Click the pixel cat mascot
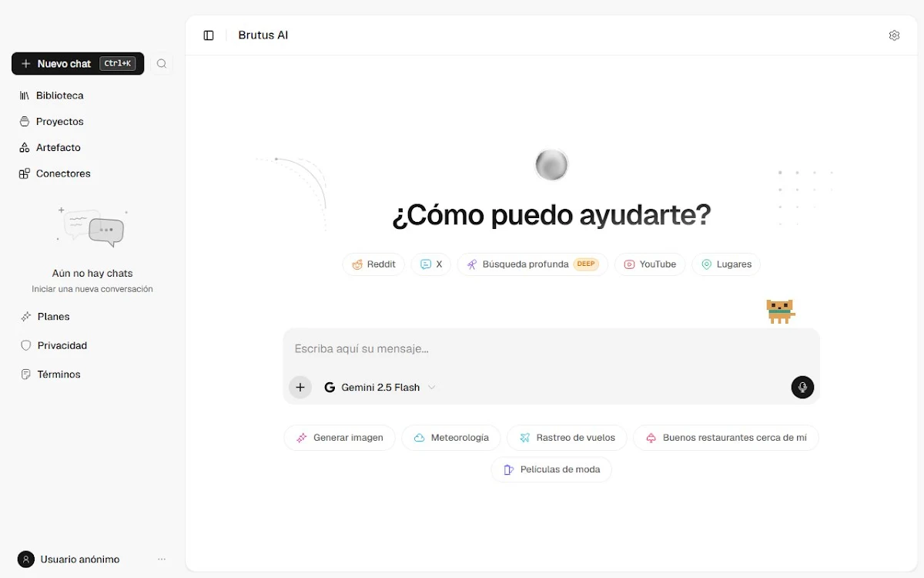 [x=780, y=311]
